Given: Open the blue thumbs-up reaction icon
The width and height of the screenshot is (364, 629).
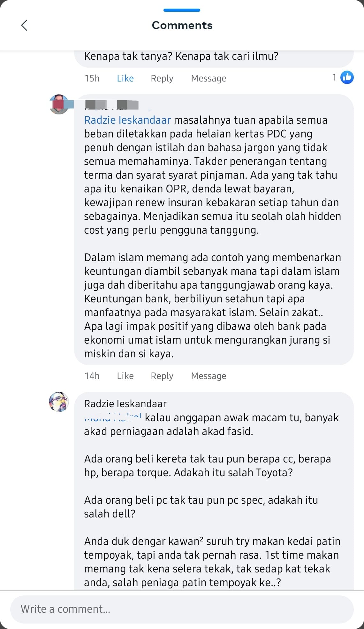Looking at the screenshot, I should [347, 77].
